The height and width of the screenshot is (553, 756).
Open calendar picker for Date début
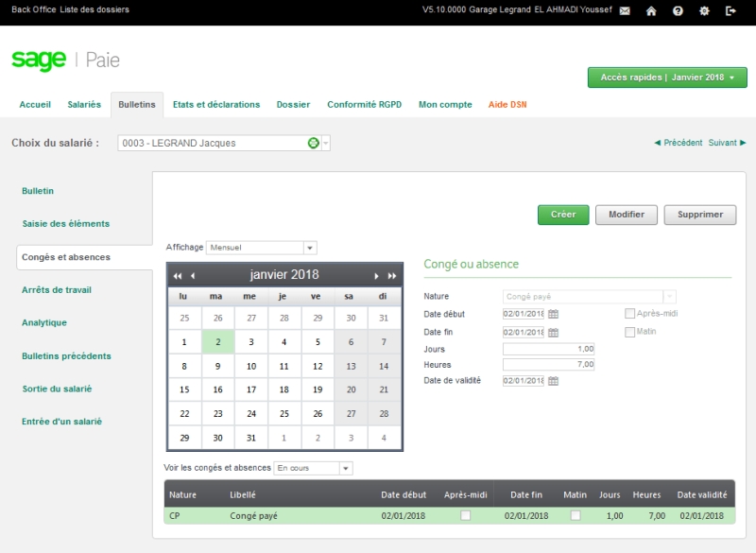[x=554, y=314]
